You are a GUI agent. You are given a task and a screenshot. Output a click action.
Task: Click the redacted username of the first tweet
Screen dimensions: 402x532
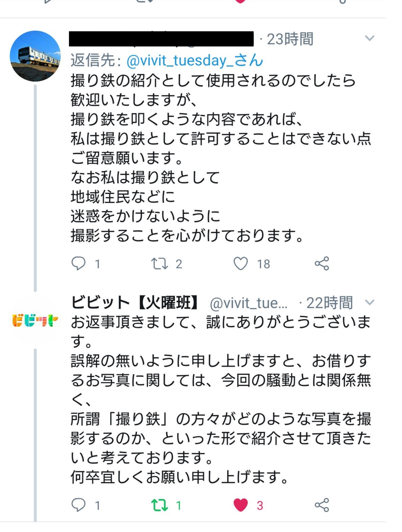161,39
